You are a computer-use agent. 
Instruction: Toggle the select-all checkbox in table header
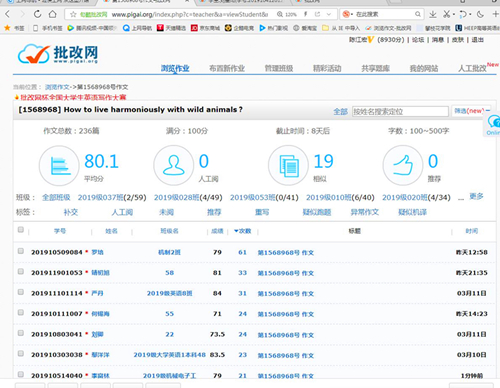[21, 230]
